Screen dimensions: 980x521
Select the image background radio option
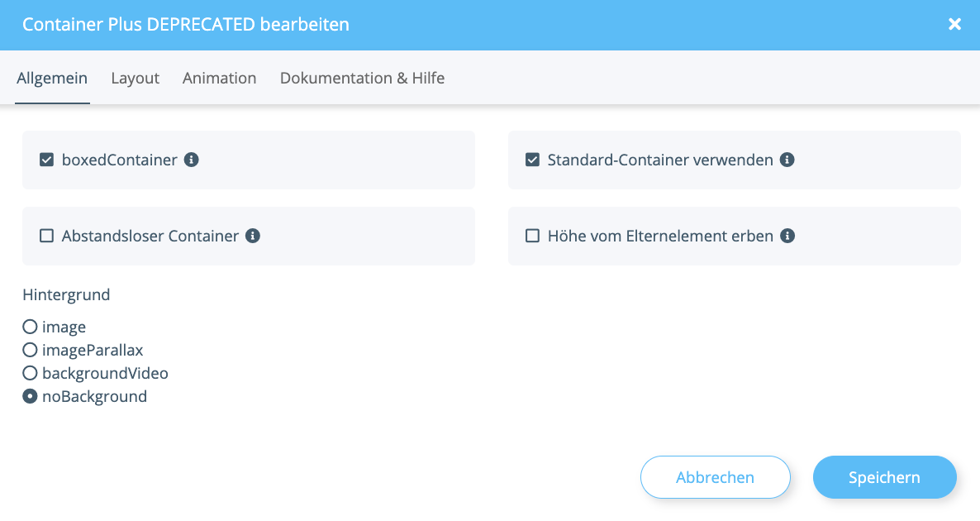(x=30, y=327)
